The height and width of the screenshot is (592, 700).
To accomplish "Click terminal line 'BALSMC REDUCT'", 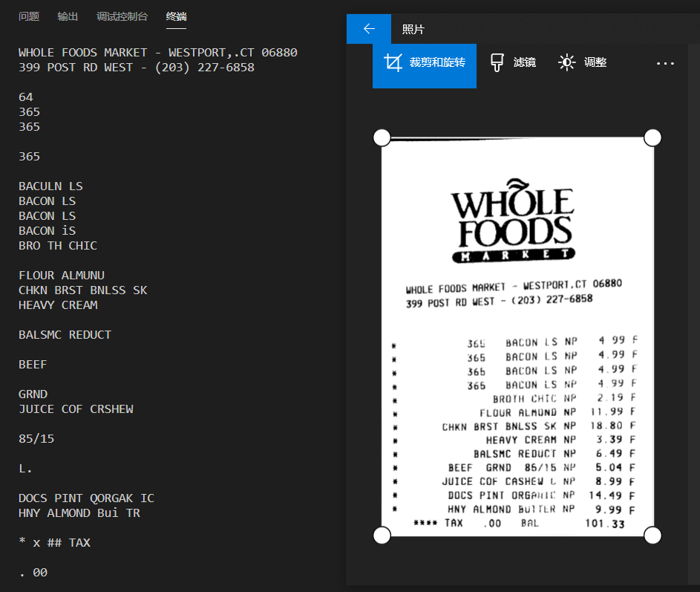I will [65, 335].
